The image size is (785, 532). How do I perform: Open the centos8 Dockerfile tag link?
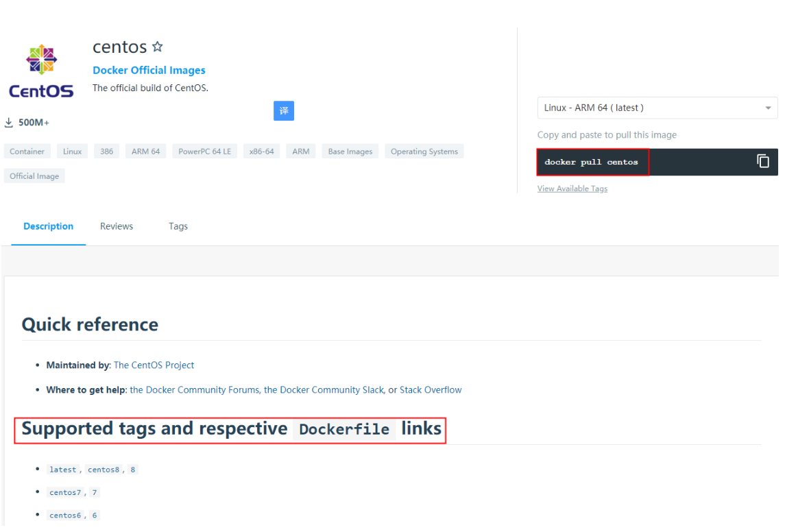pyautogui.click(x=104, y=470)
